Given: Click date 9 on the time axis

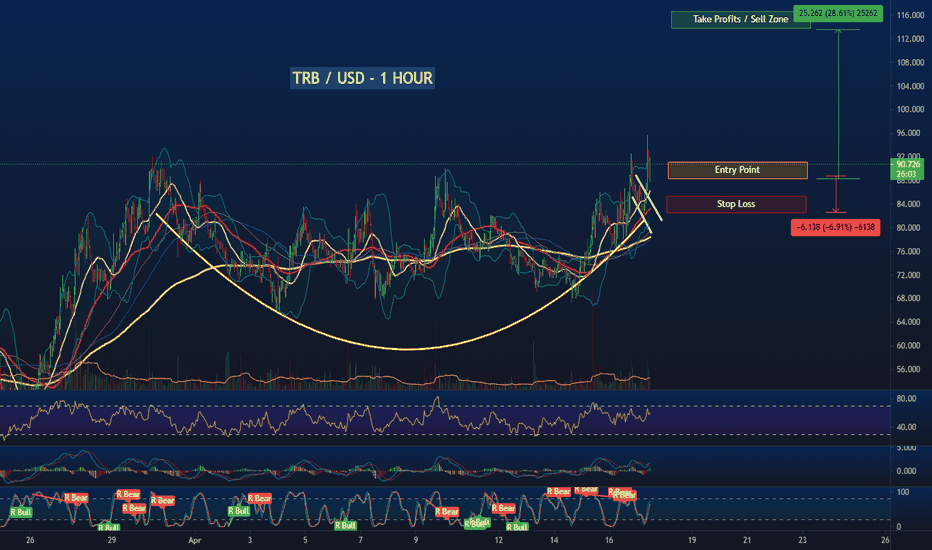Looking at the screenshot, I should [415, 540].
